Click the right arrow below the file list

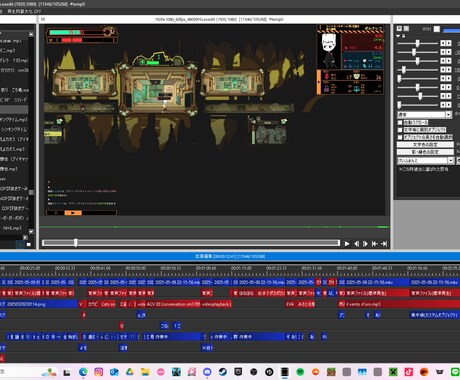[x=25, y=237]
